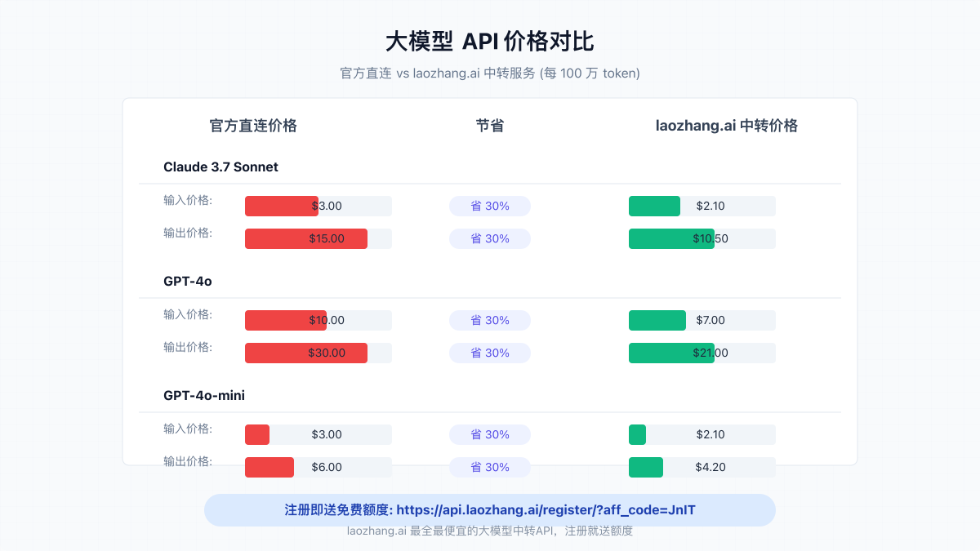Click "省 30%" badge for GPT-4o output price
The image size is (980, 551).
coord(490,353)
